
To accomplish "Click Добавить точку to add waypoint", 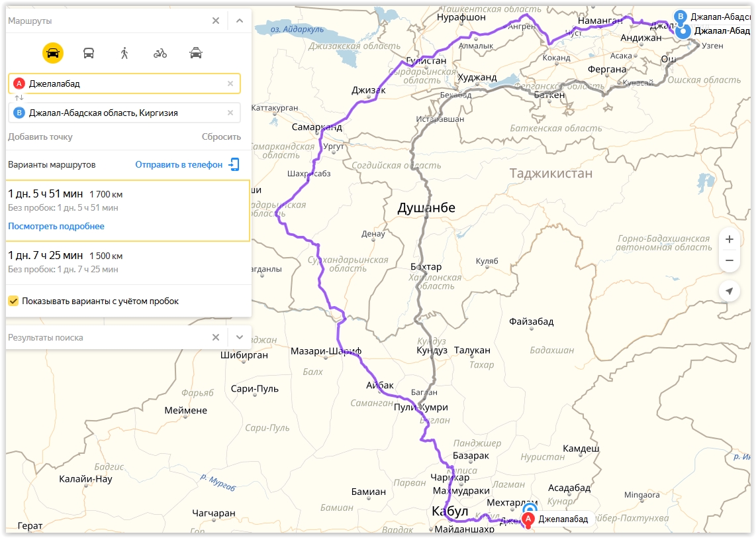I will 40,137.
